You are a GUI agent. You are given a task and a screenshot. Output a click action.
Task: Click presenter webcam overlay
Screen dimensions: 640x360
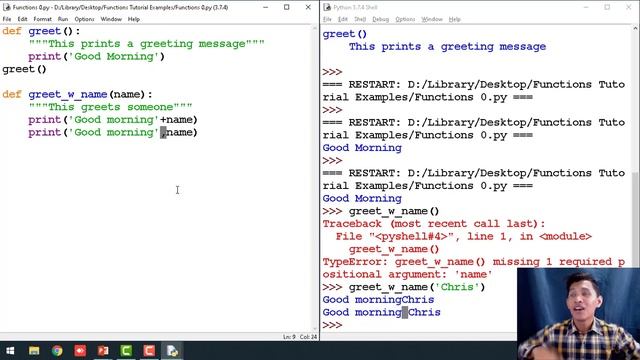click(x=578, y=314)
